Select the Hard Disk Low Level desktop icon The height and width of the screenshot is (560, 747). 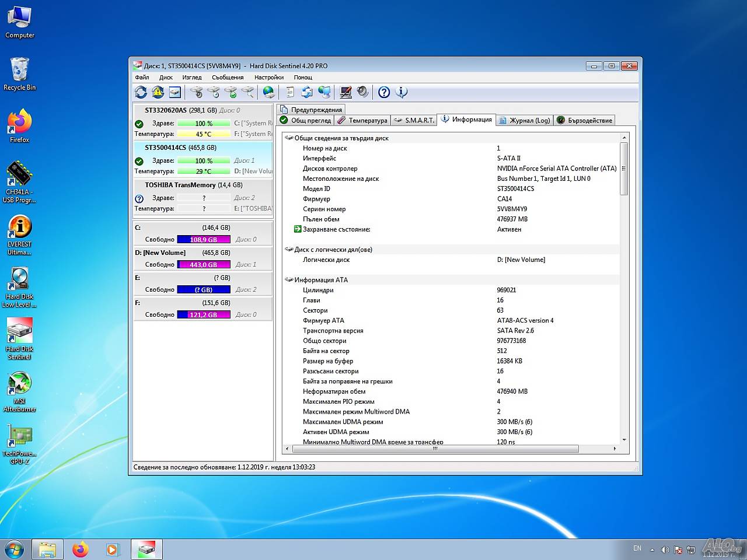(19, 288)
